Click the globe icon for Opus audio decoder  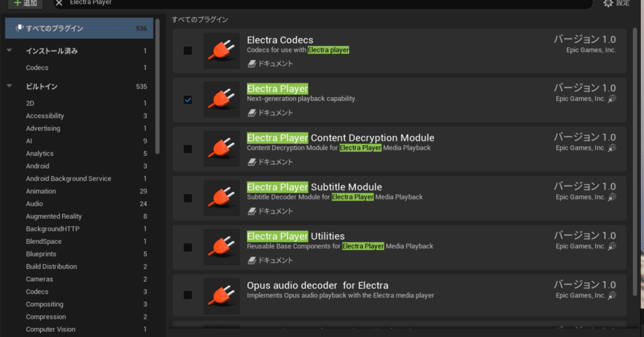(x=612, y=295)
